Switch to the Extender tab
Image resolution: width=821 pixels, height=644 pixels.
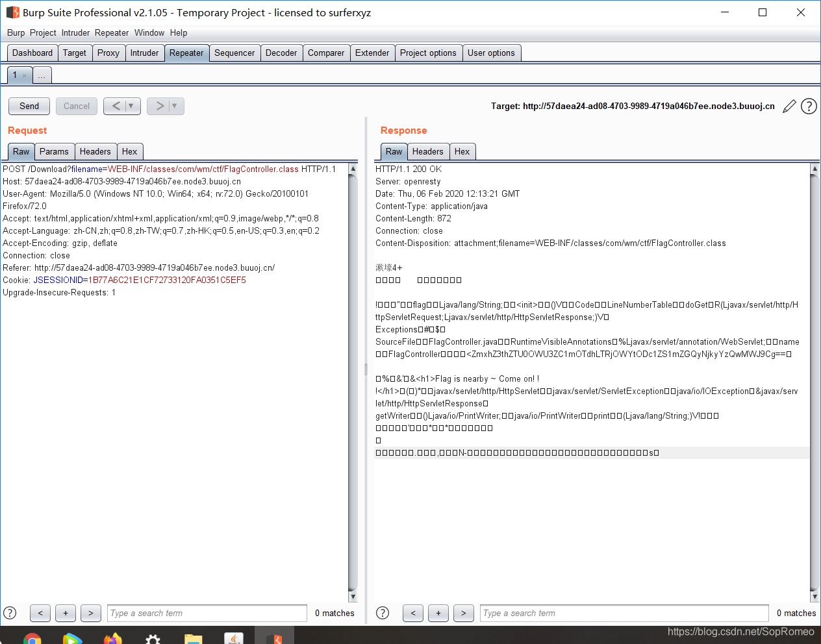pyautogui.click(x=372, y=53)
